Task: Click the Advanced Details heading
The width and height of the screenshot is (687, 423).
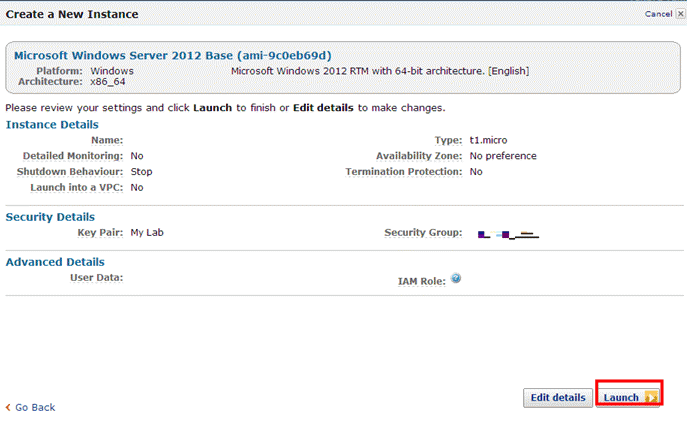Action: click(55, 262)
